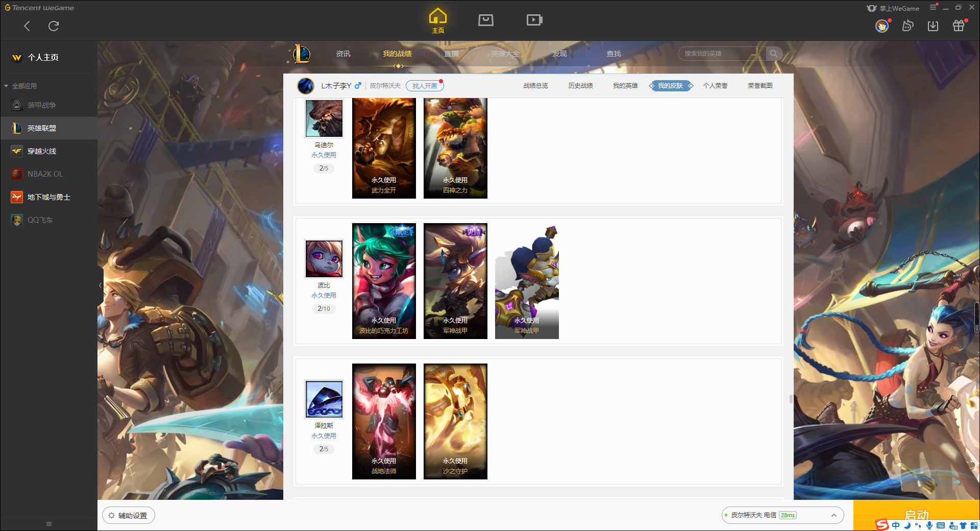This screenshot has height=531, width=980.
Task: Click the 乌迪尔 champion portrait
Action: (324, 118)
